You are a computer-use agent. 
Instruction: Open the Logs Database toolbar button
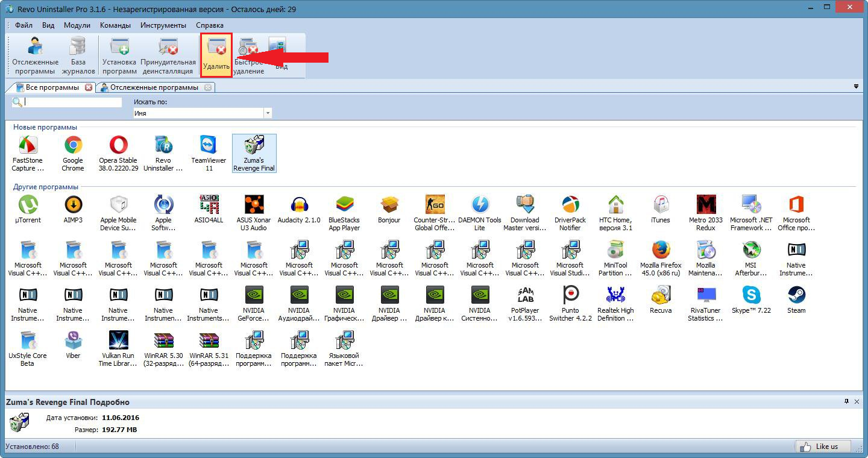(78, 55)
